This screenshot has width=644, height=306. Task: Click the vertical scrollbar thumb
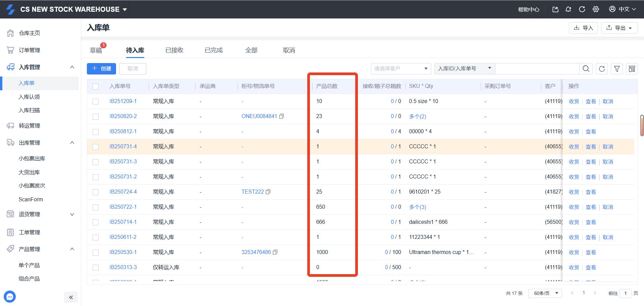pyautogui.click(x=642, y=125)
